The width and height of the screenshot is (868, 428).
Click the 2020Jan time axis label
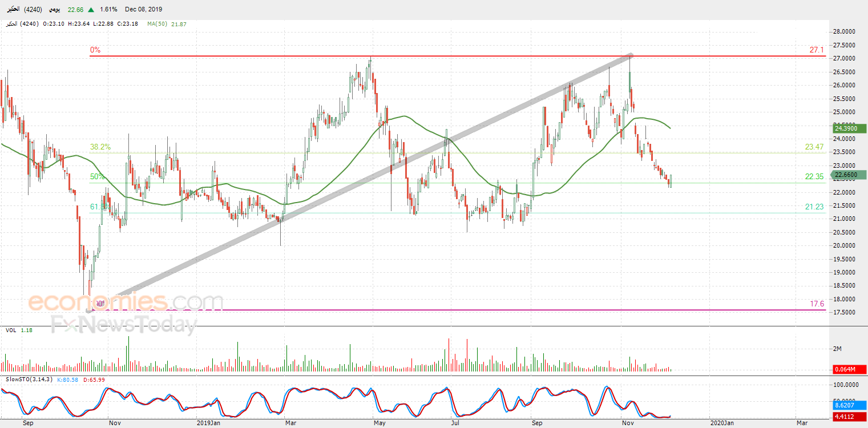tap(721, 423)
